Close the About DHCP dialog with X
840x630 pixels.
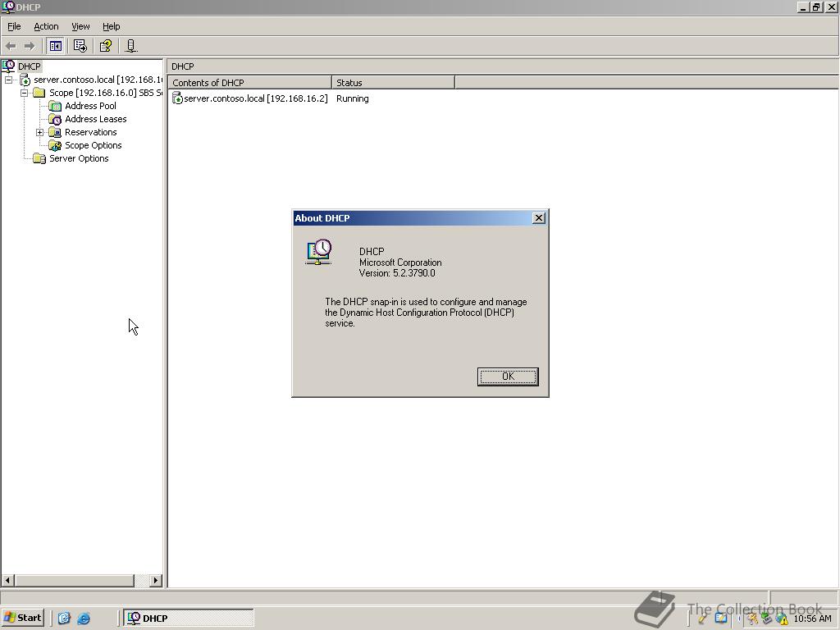click(539, 217)
